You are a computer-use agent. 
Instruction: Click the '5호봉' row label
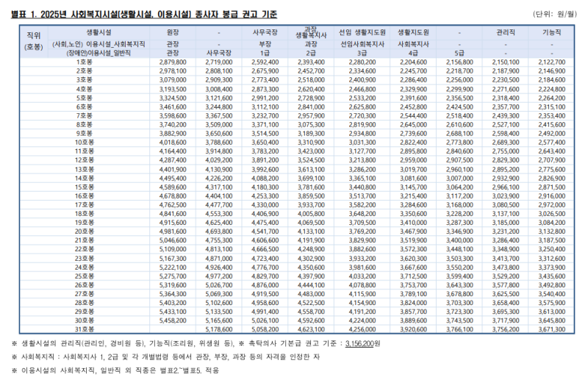85,98
